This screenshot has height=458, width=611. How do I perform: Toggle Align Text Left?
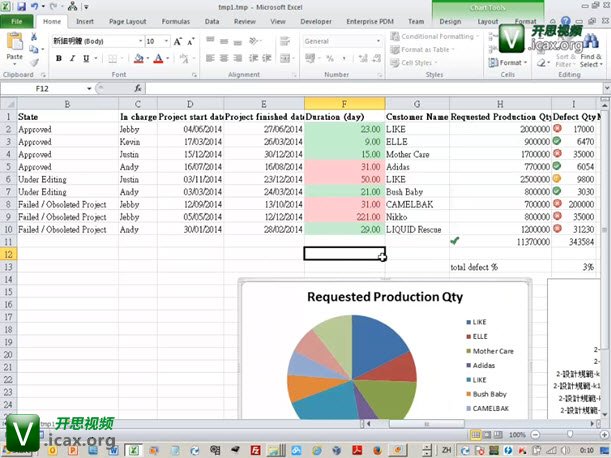[x=210, y=58]
